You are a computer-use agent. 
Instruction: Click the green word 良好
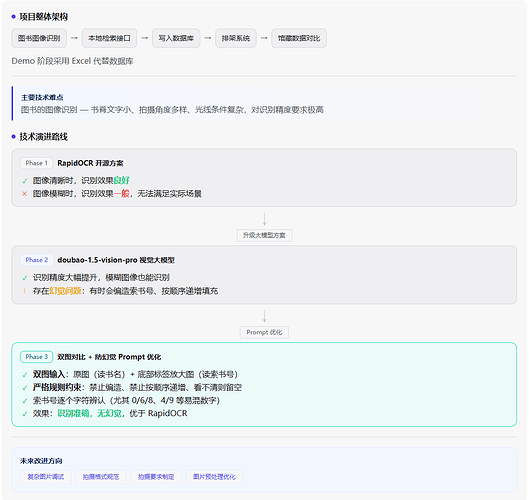pyautogui.click(x=121, y=180)
